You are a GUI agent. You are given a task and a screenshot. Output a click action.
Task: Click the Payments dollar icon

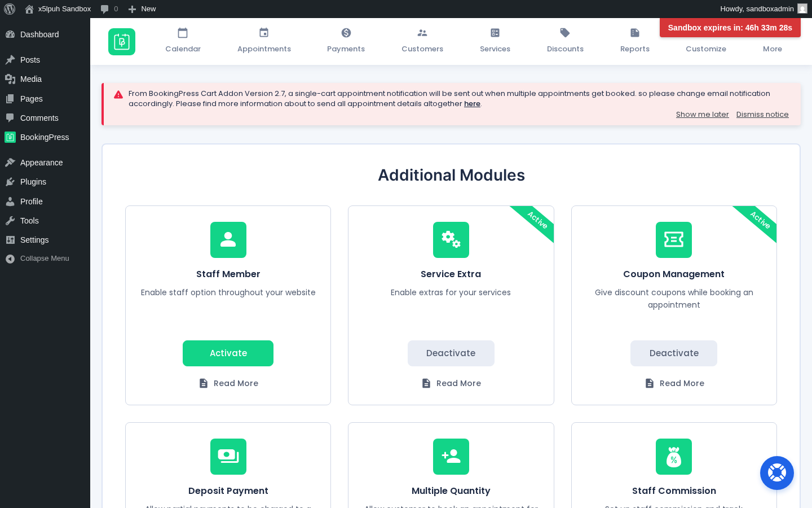coord(346,33)
